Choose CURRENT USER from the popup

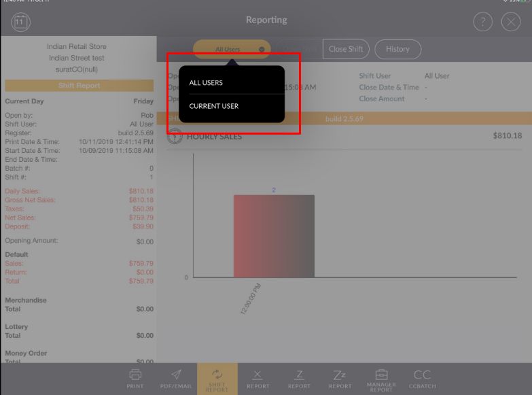click(213, 106)
